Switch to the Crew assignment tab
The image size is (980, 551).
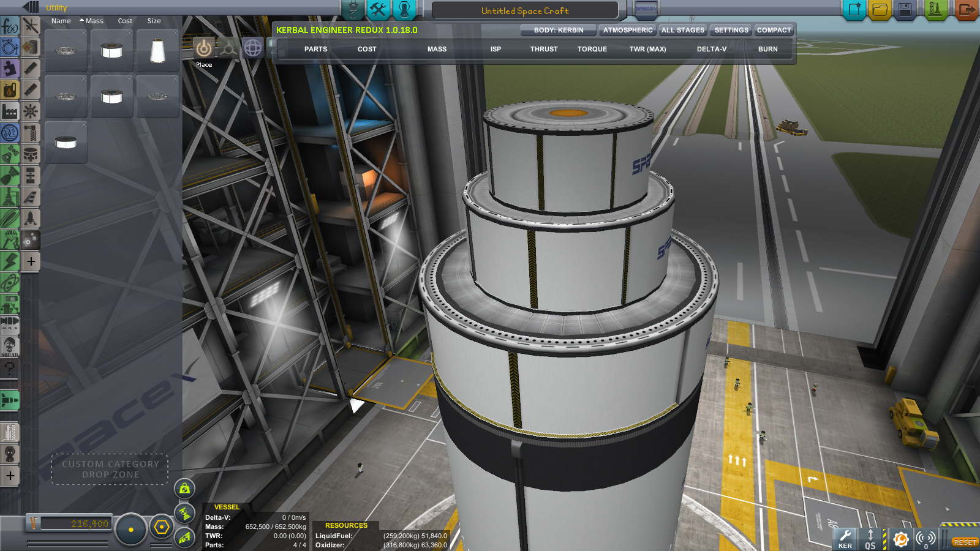coord(404,9)
